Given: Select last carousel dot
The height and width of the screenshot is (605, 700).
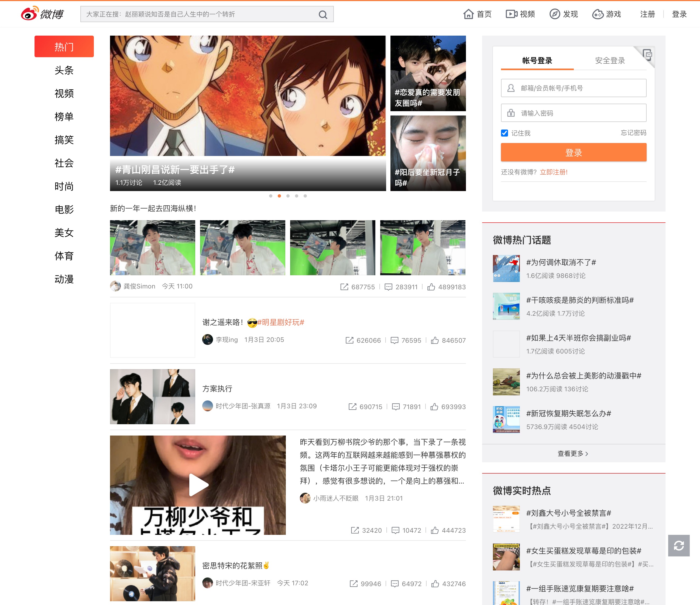Looking at the screenshot, I should [x=305, y=196].
